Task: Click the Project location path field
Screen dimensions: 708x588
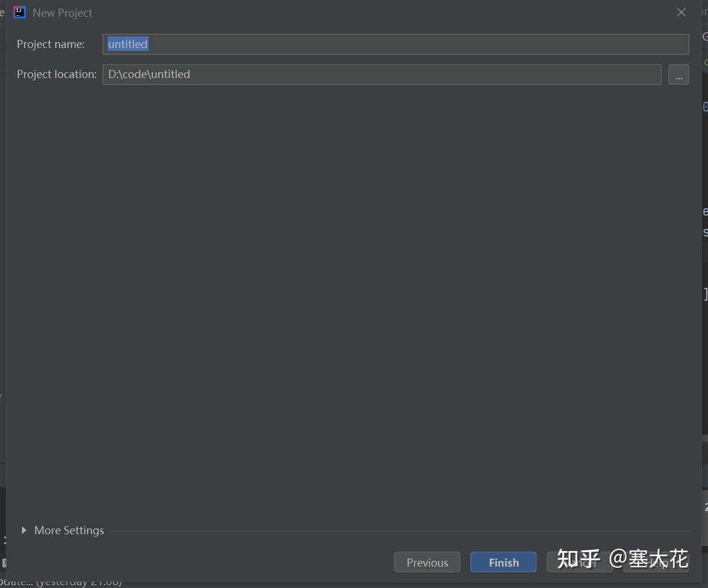Action: pyautogui.click(x=347, y=74)
